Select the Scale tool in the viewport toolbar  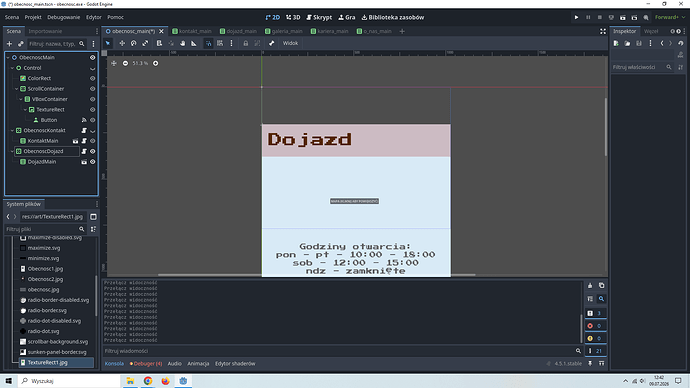[x=145, y=43]
